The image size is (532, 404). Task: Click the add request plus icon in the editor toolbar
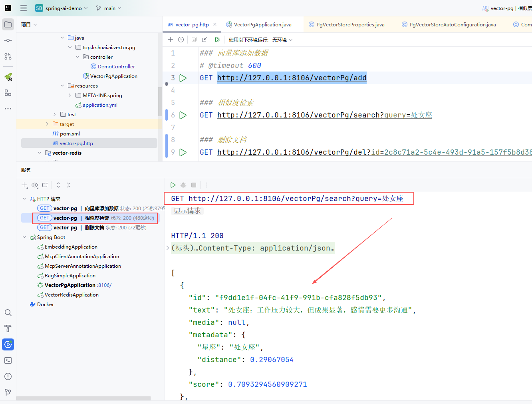(170, 40)
